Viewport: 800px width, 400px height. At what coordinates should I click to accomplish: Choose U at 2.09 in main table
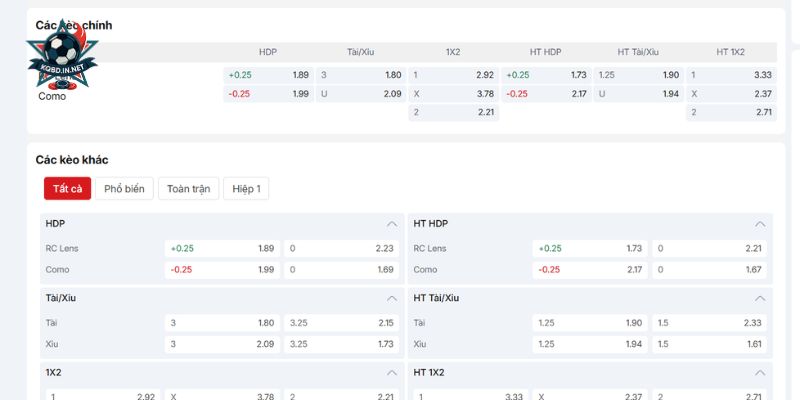click(x=361, y=94)
